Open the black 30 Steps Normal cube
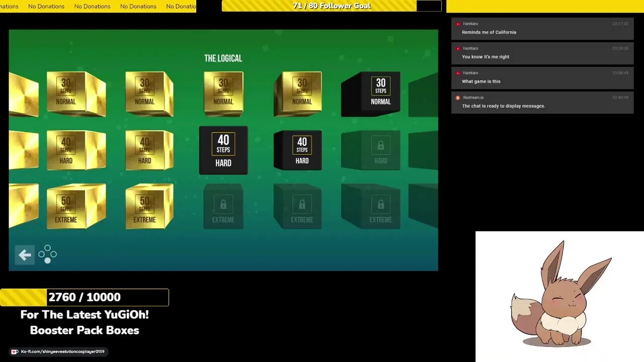 (371, 94)
